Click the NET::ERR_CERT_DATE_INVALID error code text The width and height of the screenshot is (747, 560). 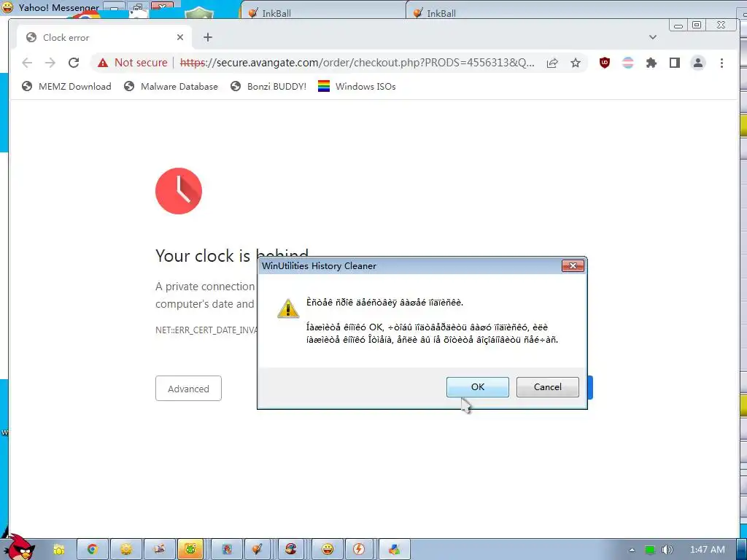click(206, 330)
